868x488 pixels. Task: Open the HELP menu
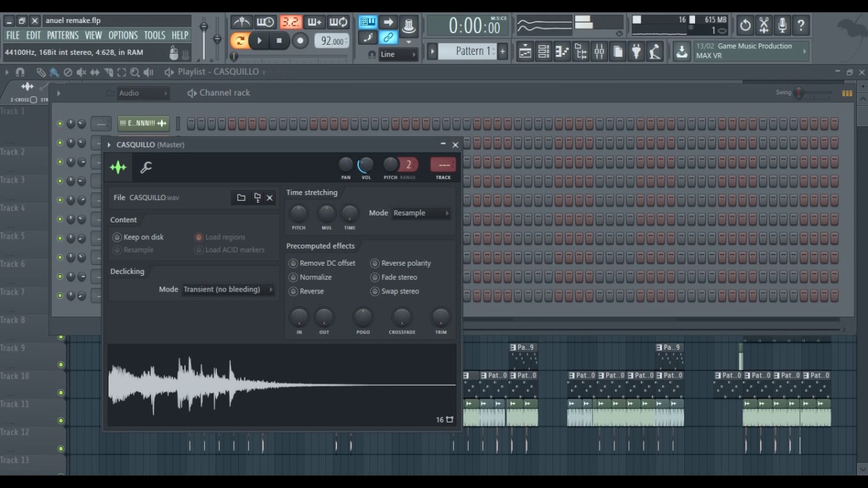180,35
